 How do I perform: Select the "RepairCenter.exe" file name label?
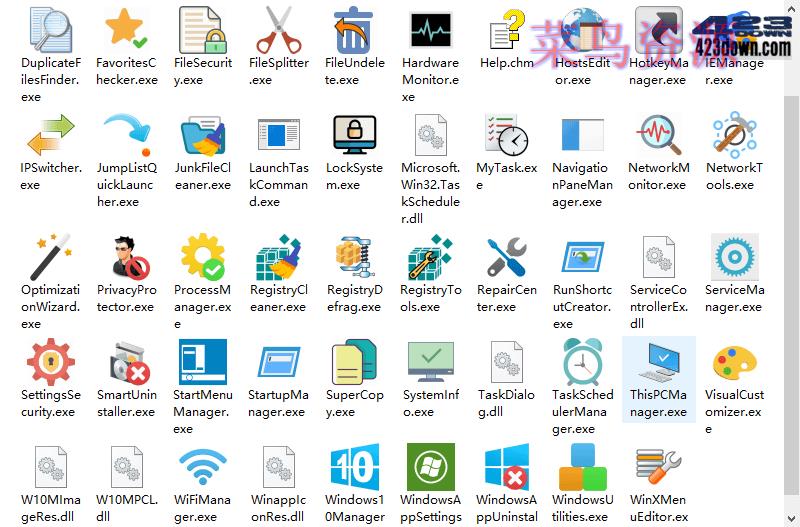(x=507, y=298)
